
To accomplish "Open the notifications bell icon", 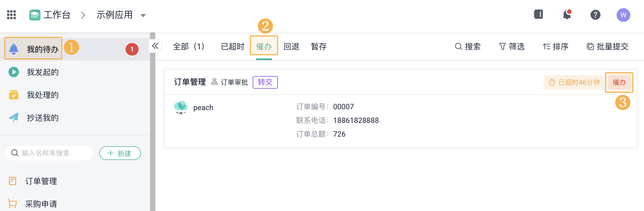I will click(x=567, y=15).
